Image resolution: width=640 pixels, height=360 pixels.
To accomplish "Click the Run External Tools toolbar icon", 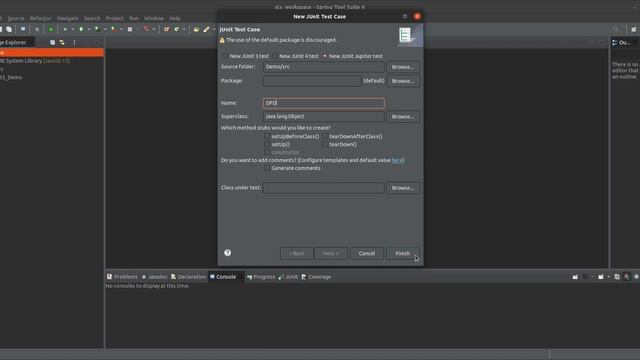I will [114, 29].
